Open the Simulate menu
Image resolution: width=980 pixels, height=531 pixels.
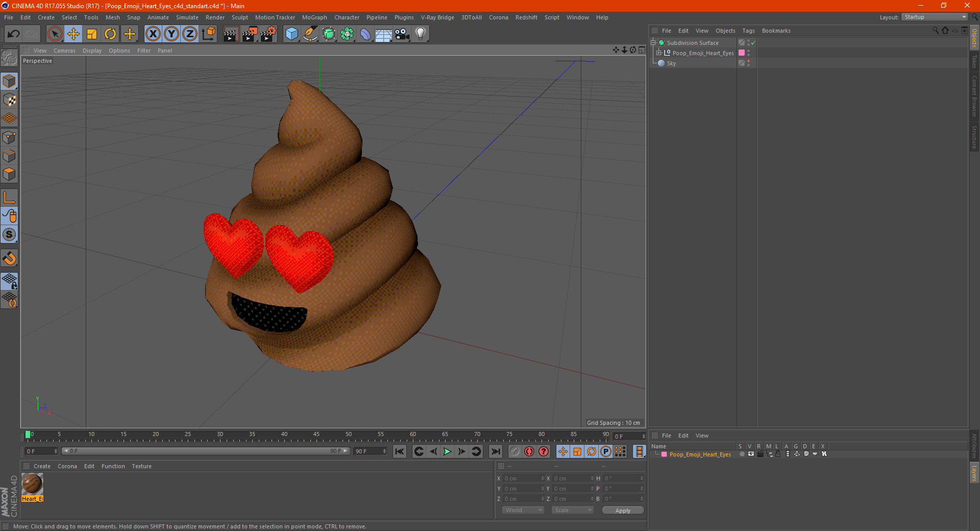tap(187, 17)
